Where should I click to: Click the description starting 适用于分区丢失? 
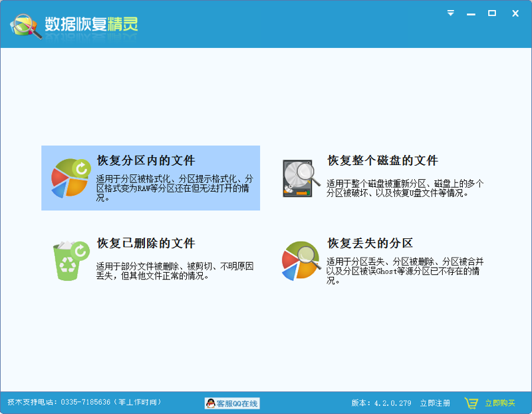[x=405, y=271]
